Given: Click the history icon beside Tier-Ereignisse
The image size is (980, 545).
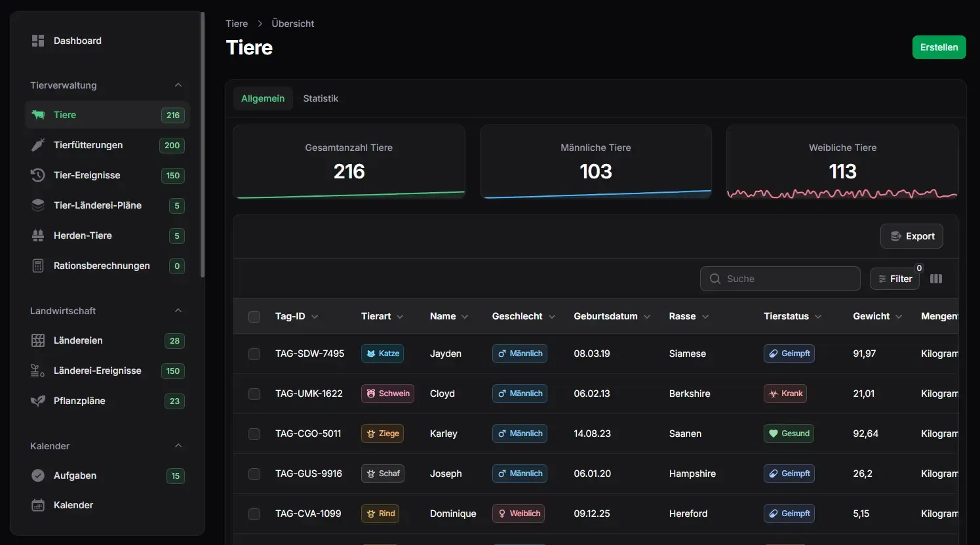Looking at the screenshot, I should click(x=38, y=175).
